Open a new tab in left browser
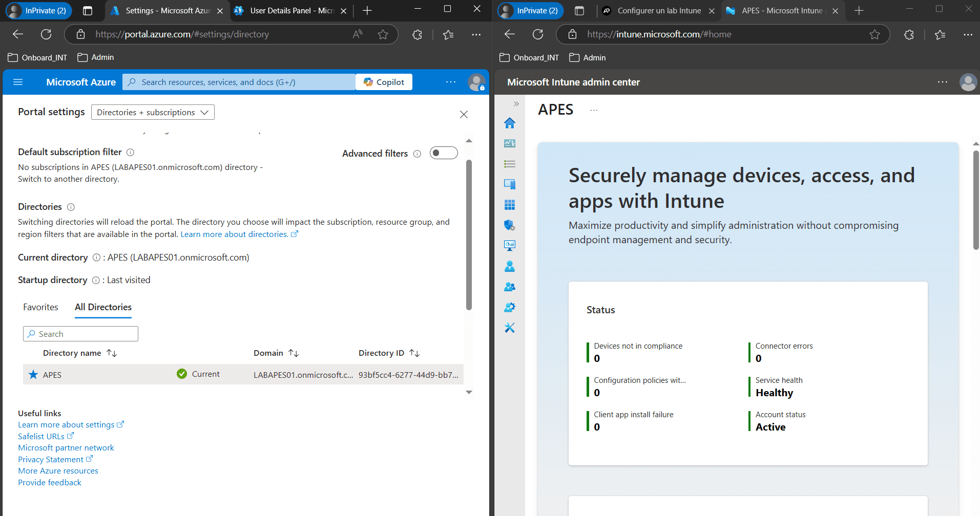Viewport: 980px width, 516px height. coord(367,11)
